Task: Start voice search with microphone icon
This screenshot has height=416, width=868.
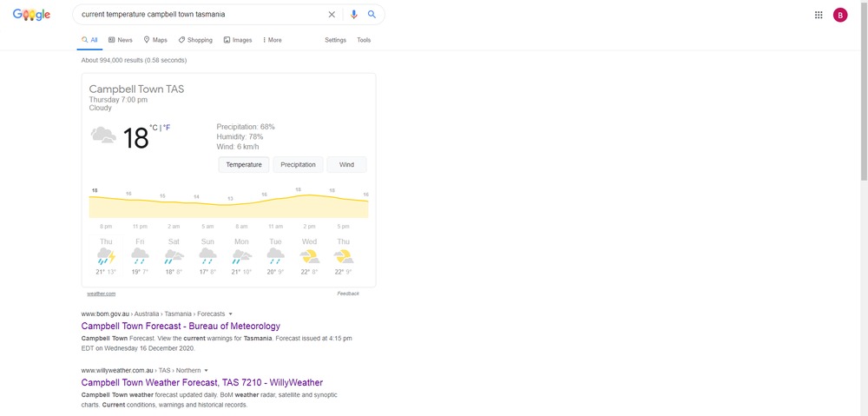Action: point(353,15)
